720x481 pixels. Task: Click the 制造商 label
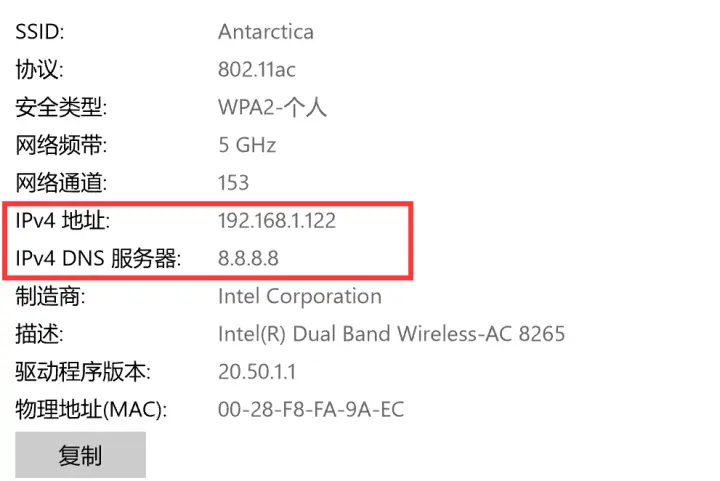tap(51, 297)
